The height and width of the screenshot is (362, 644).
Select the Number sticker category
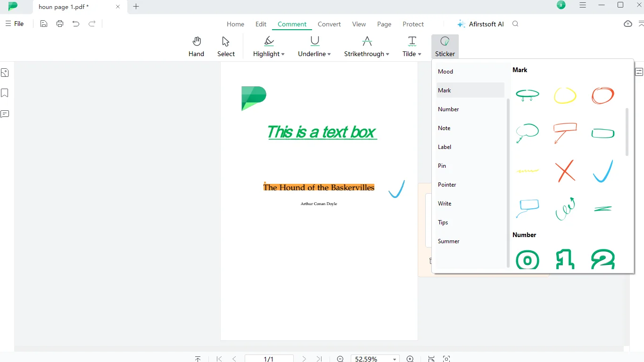(471, 109)
